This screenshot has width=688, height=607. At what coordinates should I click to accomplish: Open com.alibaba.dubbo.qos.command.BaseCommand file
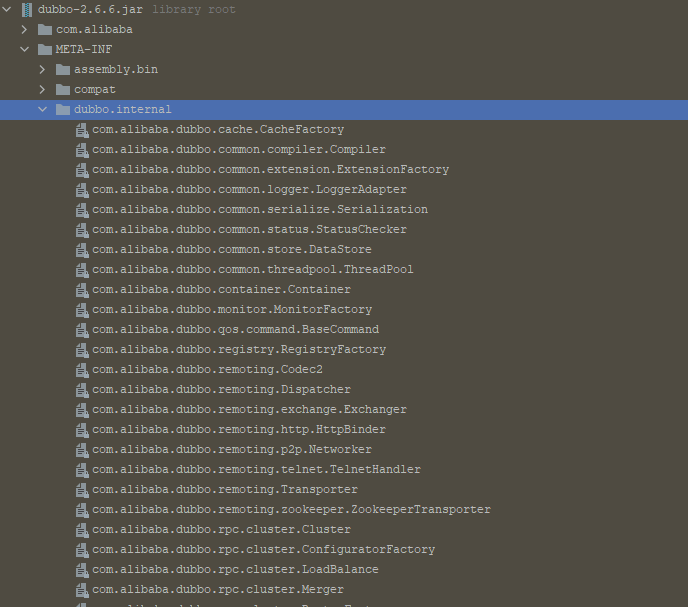click(235, 330)
